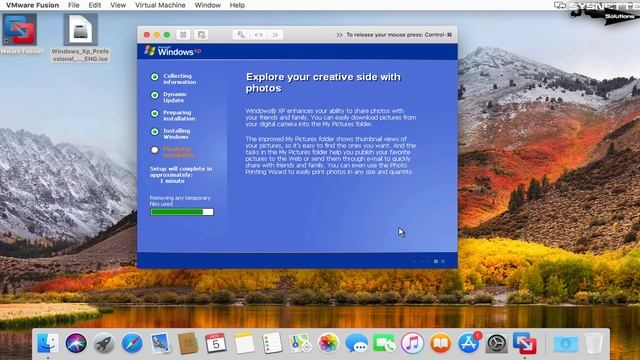Open Calendar showing 5 in dock
The width and height of the screenshot is (640, 360).
(x=216, y=343)
